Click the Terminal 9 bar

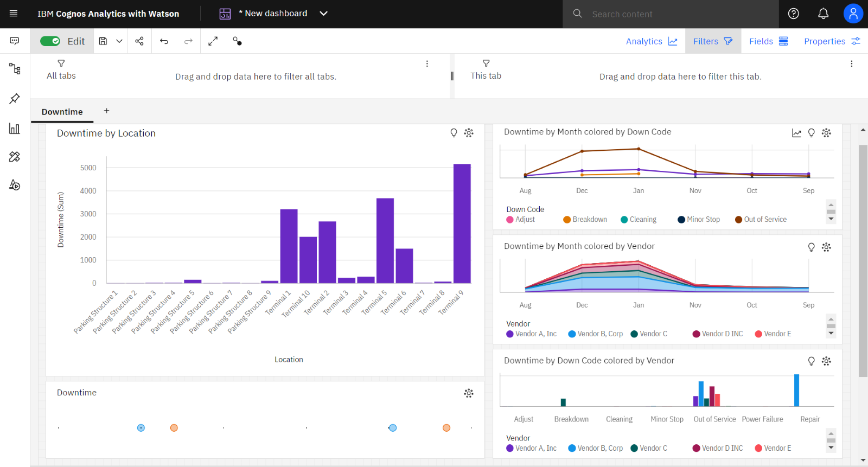(462, 223)
